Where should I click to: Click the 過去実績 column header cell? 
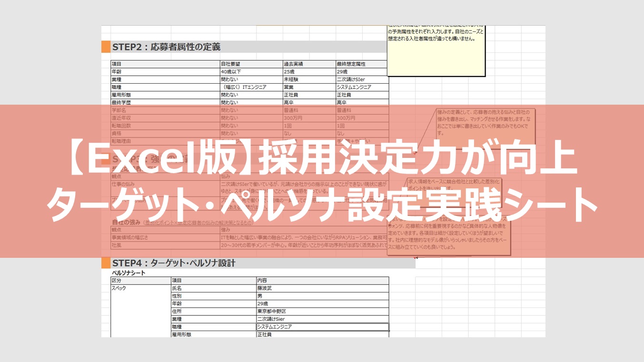308,64
